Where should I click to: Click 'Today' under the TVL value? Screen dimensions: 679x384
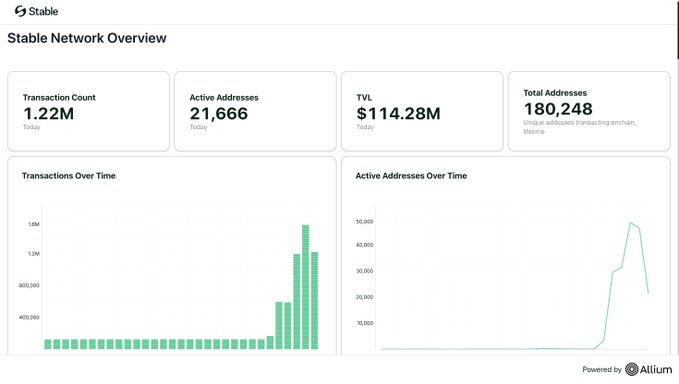(x=365, y=127)
